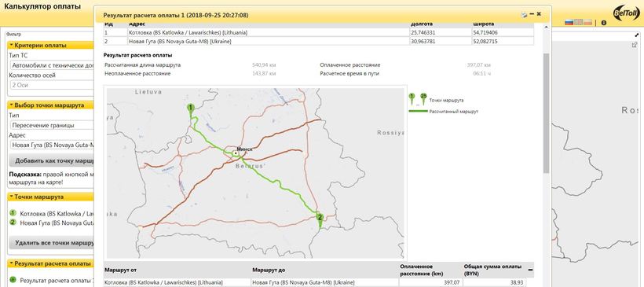
Task: Open map in new window icon
Action: (635, 45)
